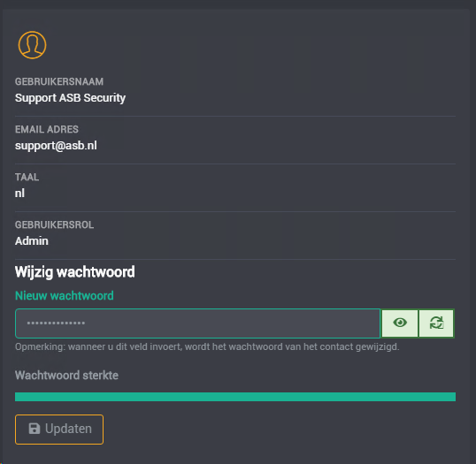
Task: Click the Wachtwoord sterkte label
Action: click(x=66, y=376)
